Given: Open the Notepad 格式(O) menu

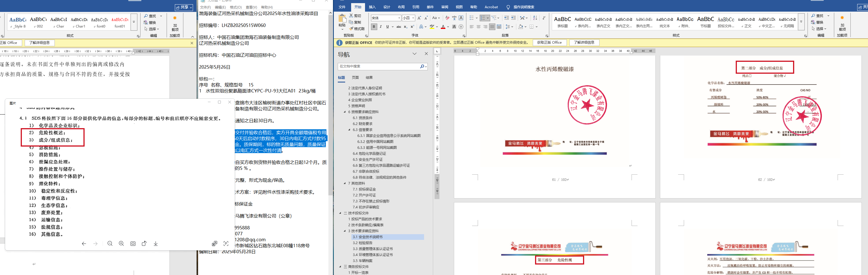Looking at the screenshot, I should point(236,7).
